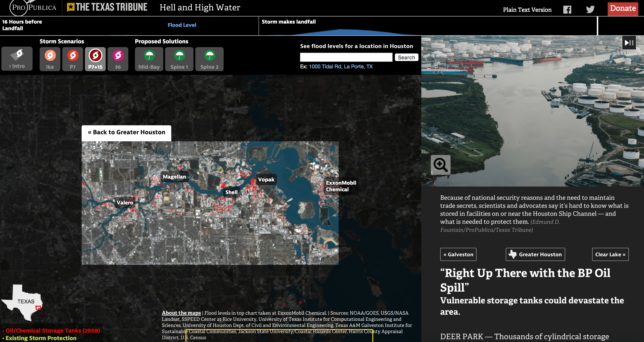Go back to the Intro
This screenshot has width=644, height=342.
(x=17, y=59)
